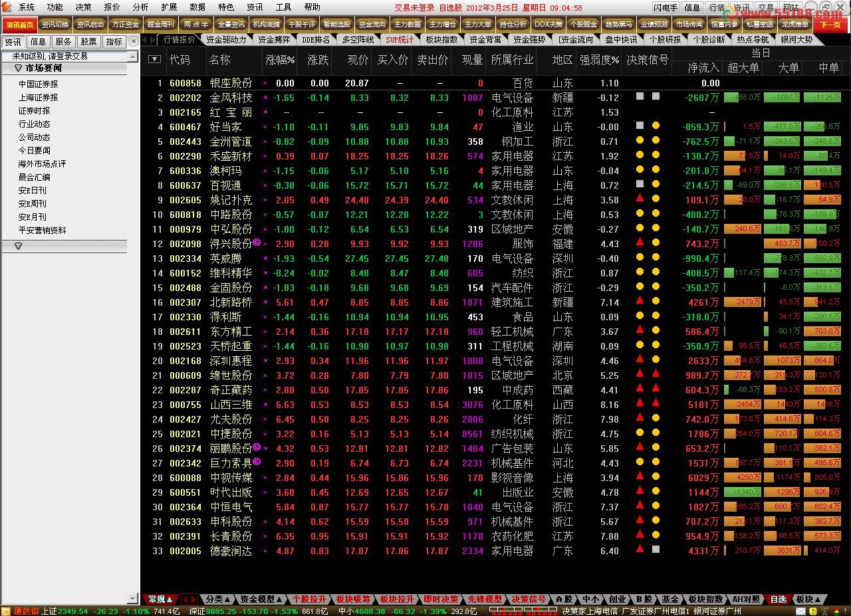The image size is (851, 616).
Task: Open 晨会汇编 in the news list
Action: click(x=35, y=177)
